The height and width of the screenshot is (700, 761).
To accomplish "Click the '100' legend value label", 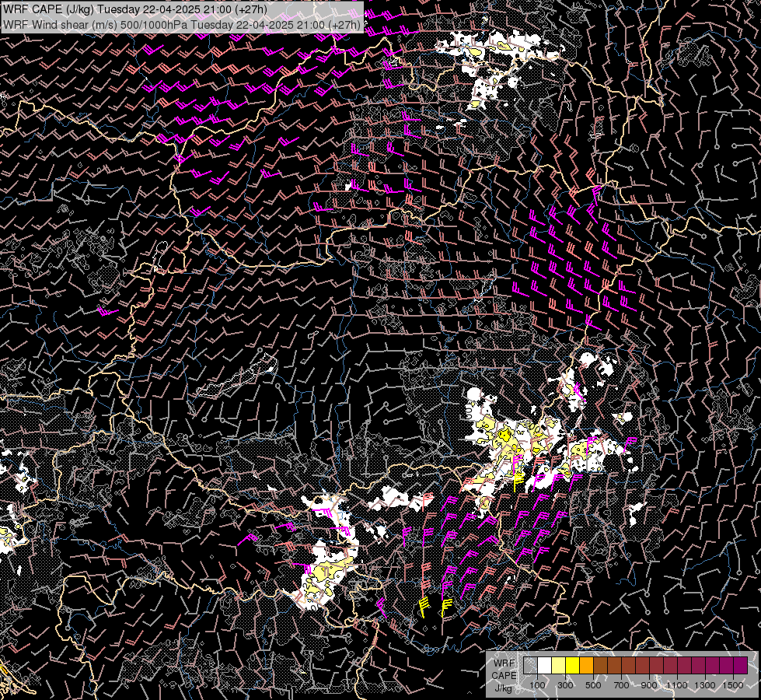I will click(537, 685).
